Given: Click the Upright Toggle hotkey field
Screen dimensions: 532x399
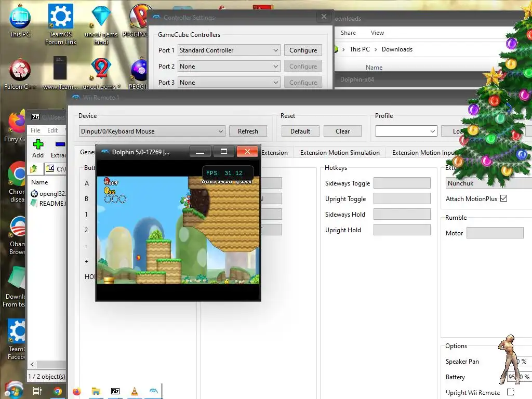Looking at the screenshot, I should pos(402,199).
